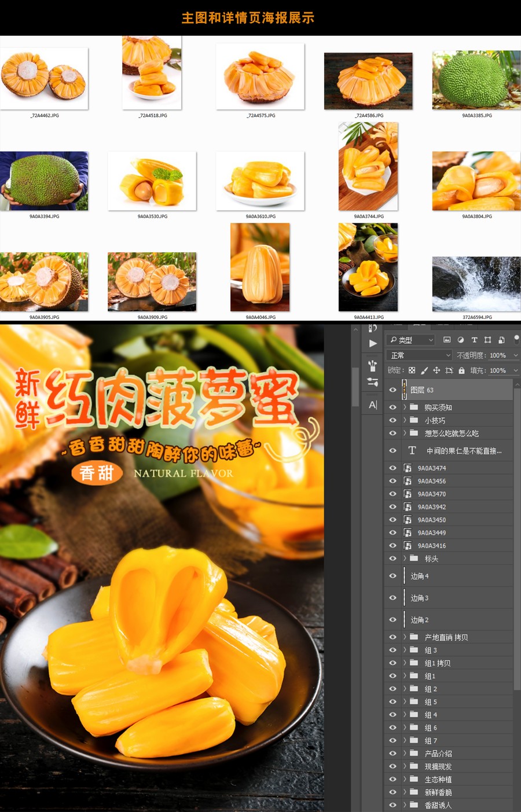Open the 填充 fill slider arrow

516,370
